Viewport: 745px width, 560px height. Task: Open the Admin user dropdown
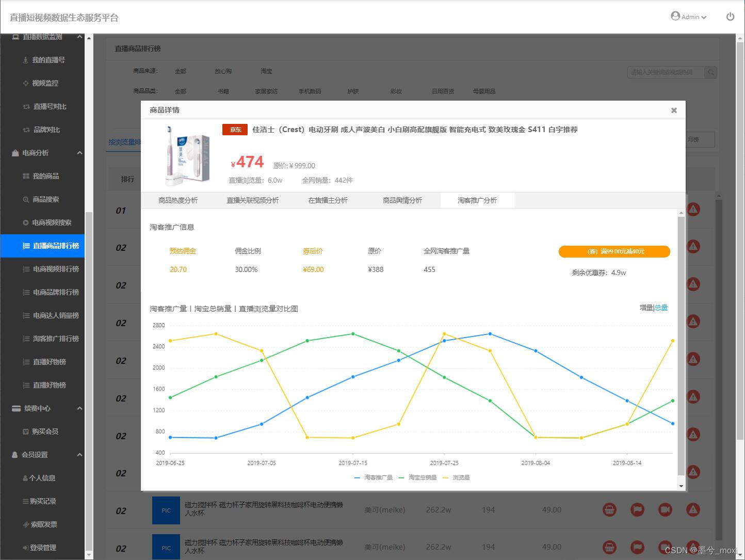pyautogui.click(x=689, y=17)
